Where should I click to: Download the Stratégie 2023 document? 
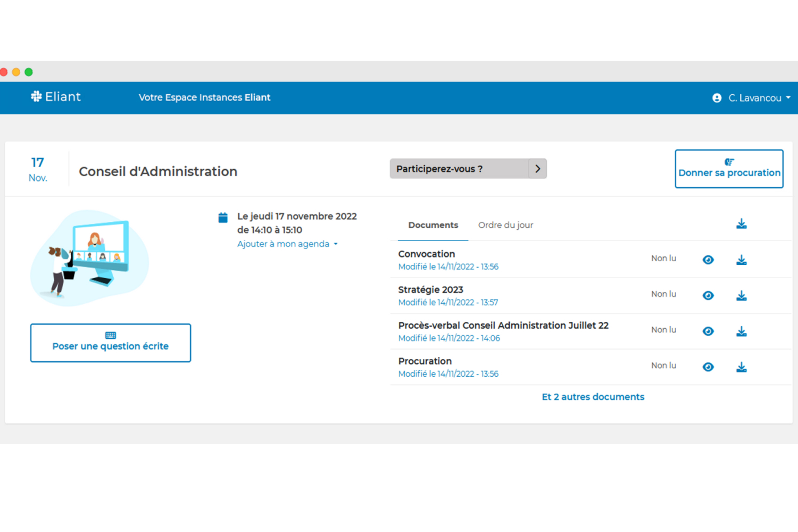(x=741, y=296)
